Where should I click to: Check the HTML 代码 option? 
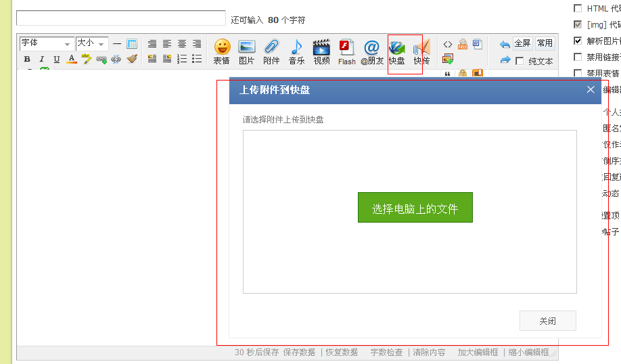point(578,8)
